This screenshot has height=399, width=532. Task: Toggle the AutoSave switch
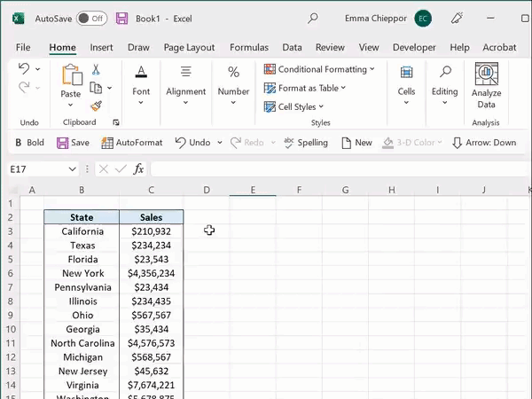(91, 18)
